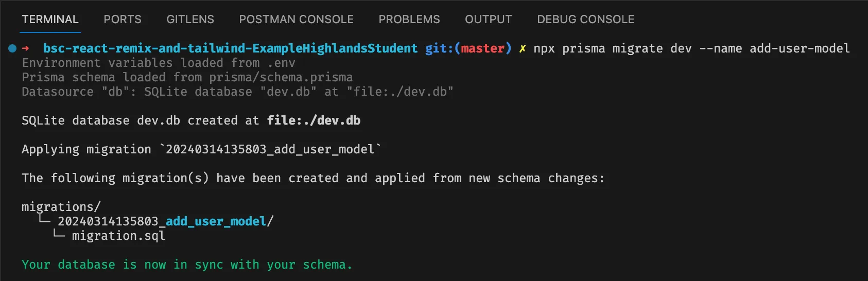Click the master branch name in prompt
The image size is (868, 281).
pyautogui.click(x=482, y=48)
